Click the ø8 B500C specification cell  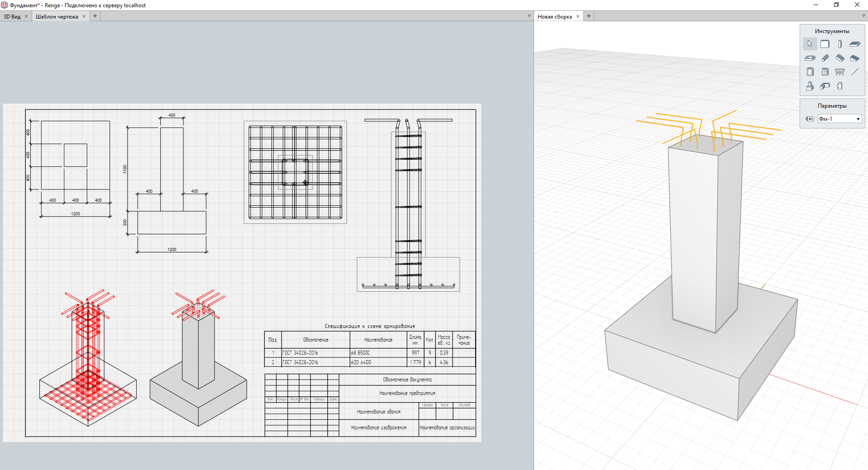click(x=378, y=353)
